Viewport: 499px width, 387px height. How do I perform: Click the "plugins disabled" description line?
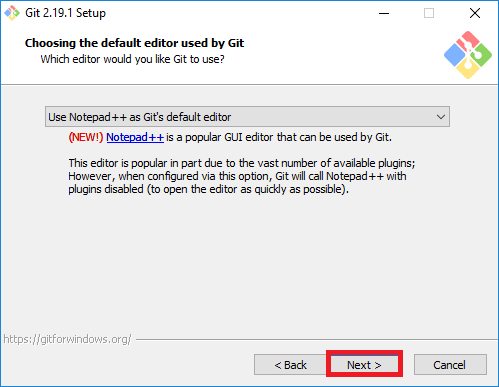[208, 189]
